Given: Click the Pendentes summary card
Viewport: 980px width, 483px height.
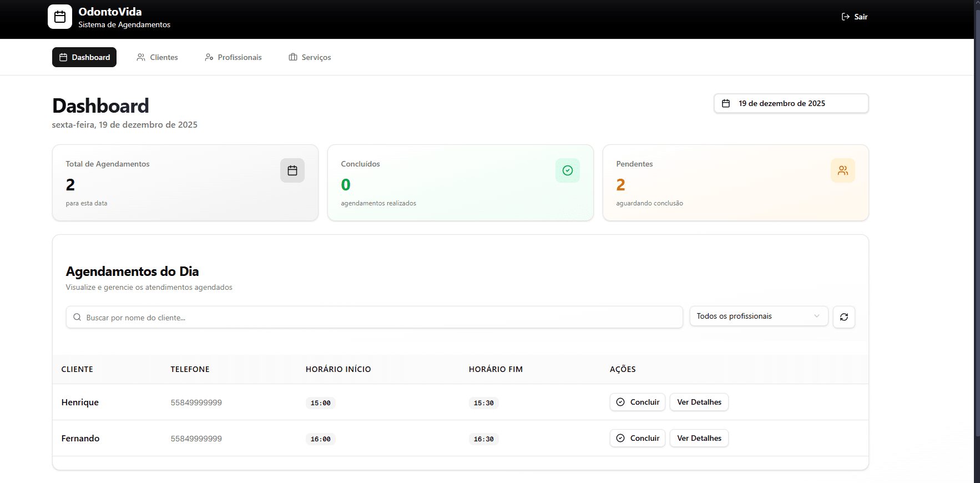Looking at the screenshot, I should coord(736,183).
